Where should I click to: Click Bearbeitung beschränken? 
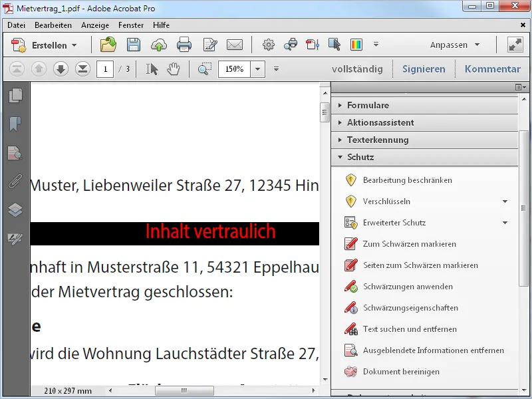point(398,180)
